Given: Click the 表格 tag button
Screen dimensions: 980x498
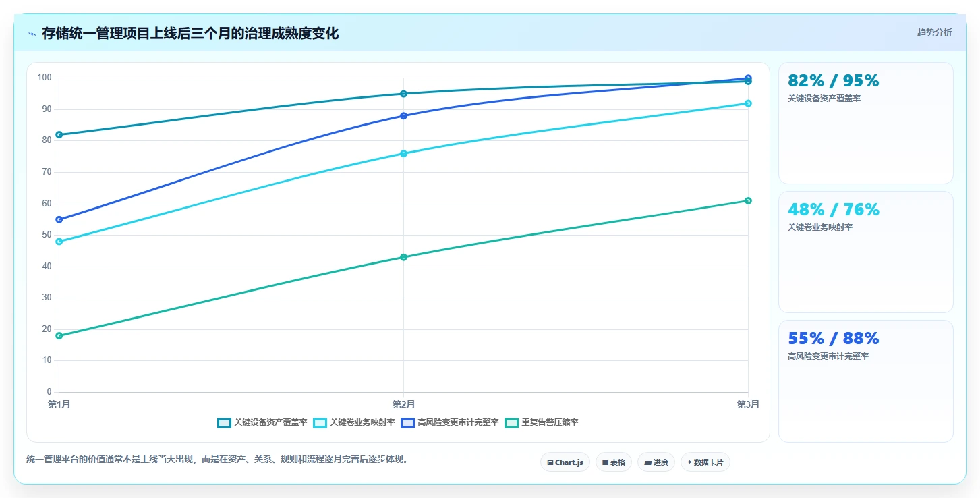Looking at the screenshot, I should (614, 462).
